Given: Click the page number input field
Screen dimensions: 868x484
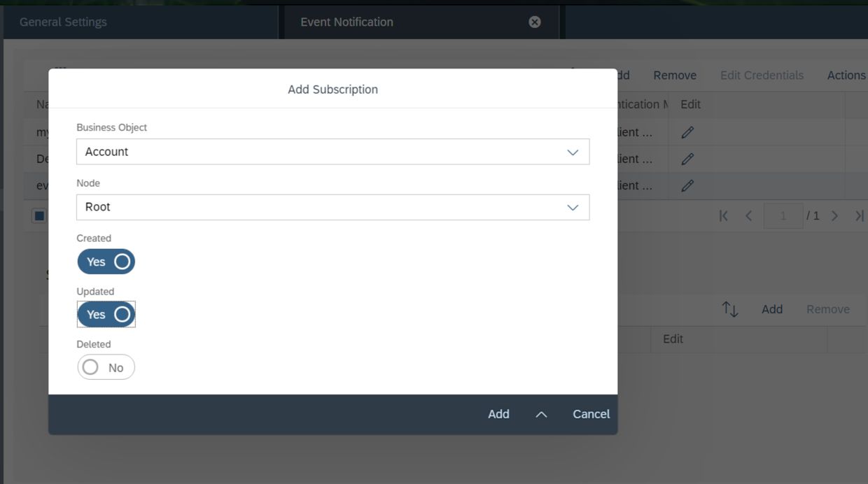Looking at the screenshot, I should click(x=783, y=215).
